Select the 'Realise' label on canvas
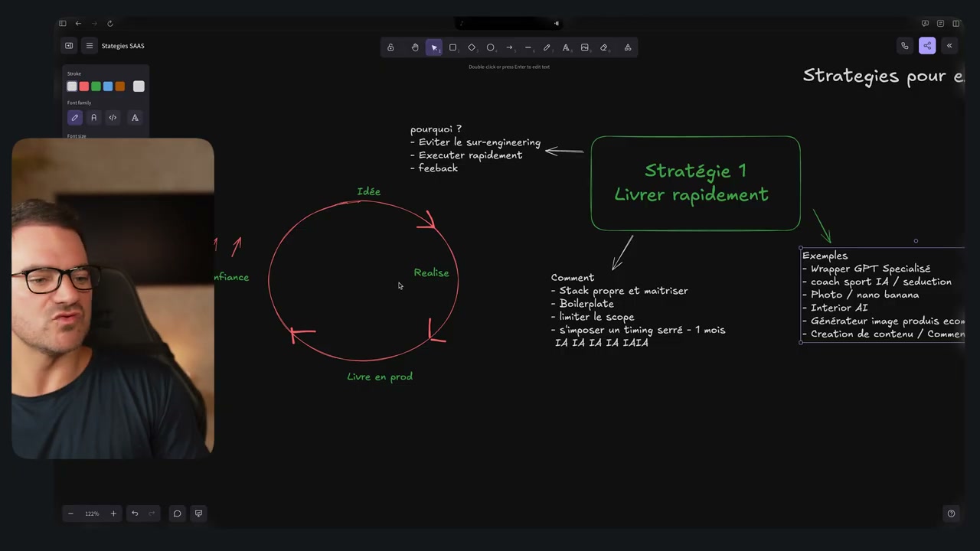This screenshot has height=551, width=980. 431,272
